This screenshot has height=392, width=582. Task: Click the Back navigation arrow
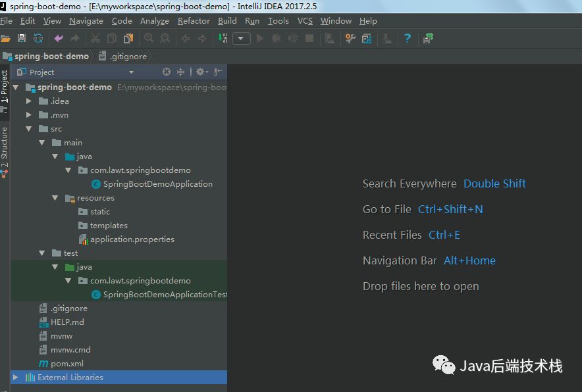[185, 38]
